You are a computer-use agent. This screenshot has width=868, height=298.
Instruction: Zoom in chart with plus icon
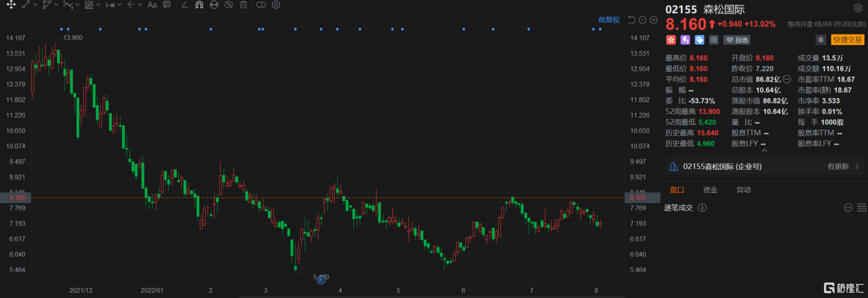pyautogui.click(x=653, y=20)
